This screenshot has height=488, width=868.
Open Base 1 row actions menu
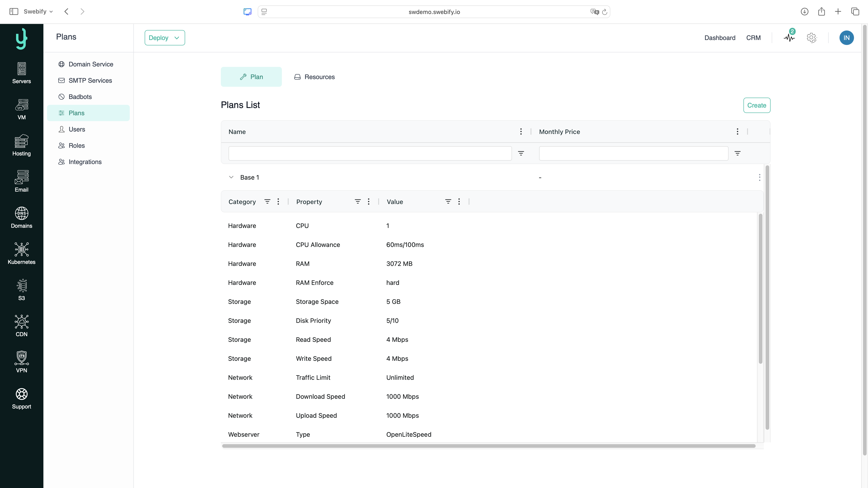(x=759, y=178)
